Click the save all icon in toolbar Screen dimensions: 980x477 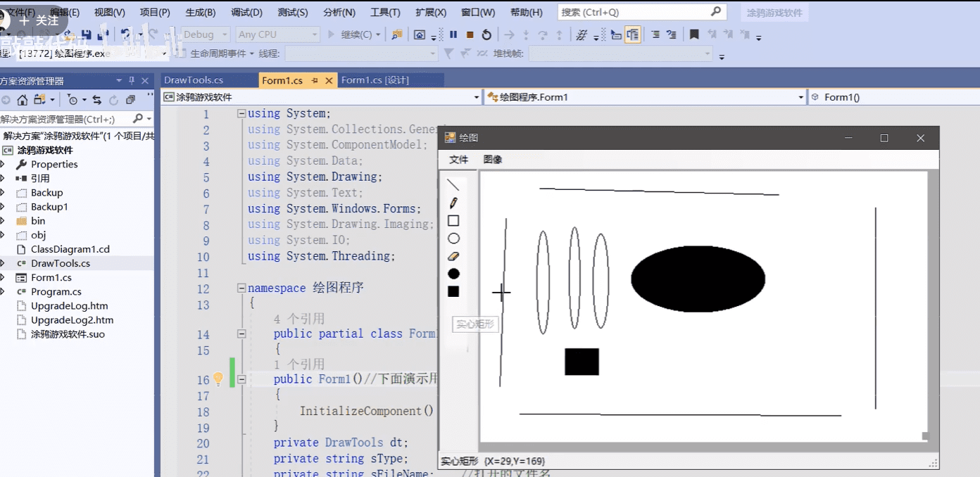pyautogui.click(x=103, y=34)
